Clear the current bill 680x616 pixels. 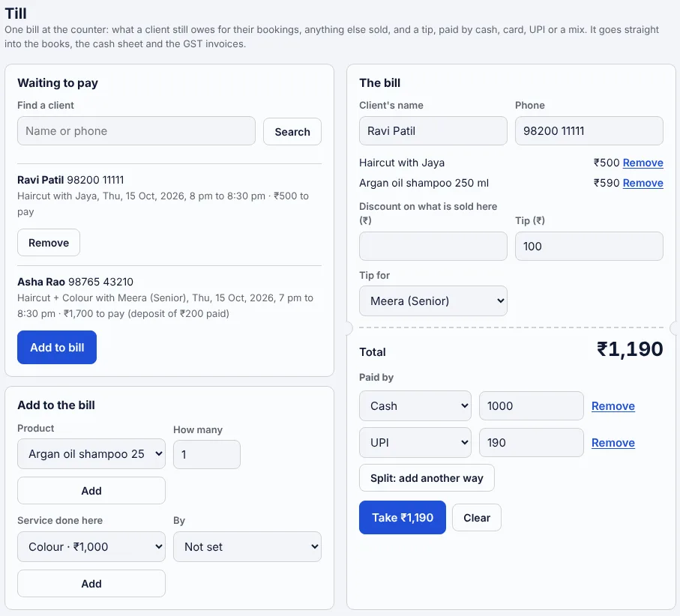477,518
